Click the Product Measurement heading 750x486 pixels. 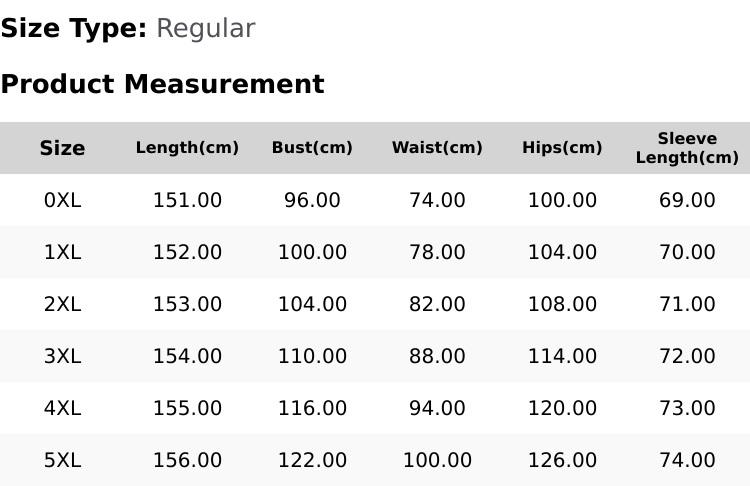[x=163, y=84]
